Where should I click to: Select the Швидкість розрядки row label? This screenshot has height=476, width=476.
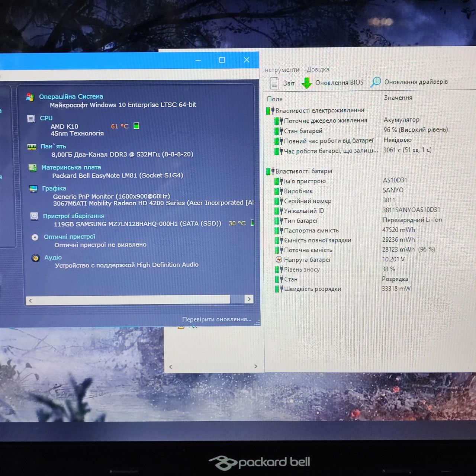312,289
